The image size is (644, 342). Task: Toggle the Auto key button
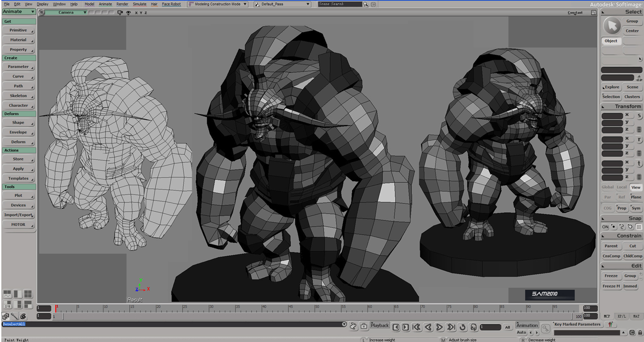[521, 333]
